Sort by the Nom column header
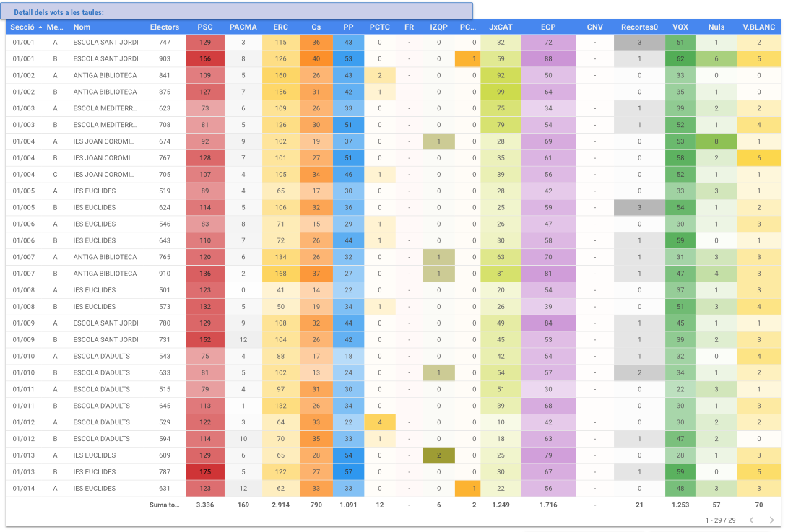Viewport: 788px width, 532px height. click(x=82, y=27)
